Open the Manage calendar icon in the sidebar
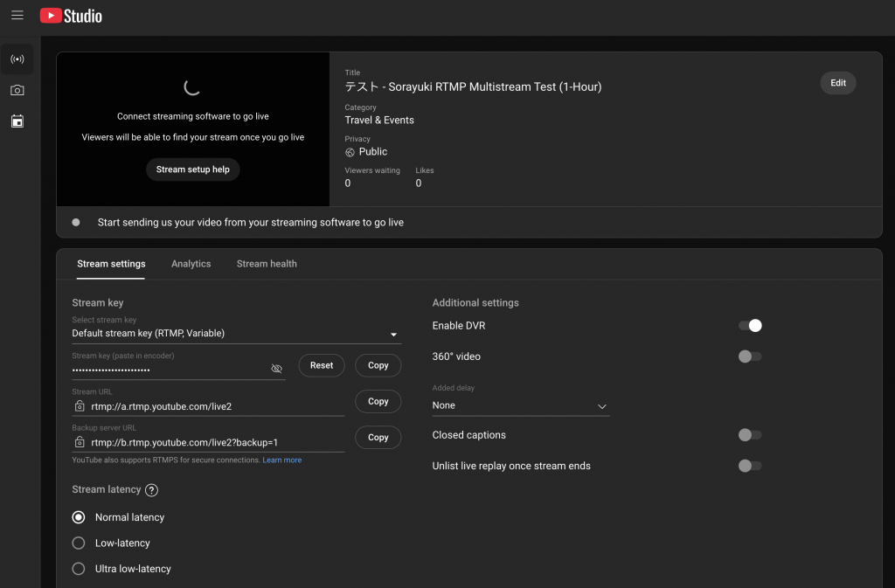Viewport: 895px width, 588px height. (x=17, y=121)
